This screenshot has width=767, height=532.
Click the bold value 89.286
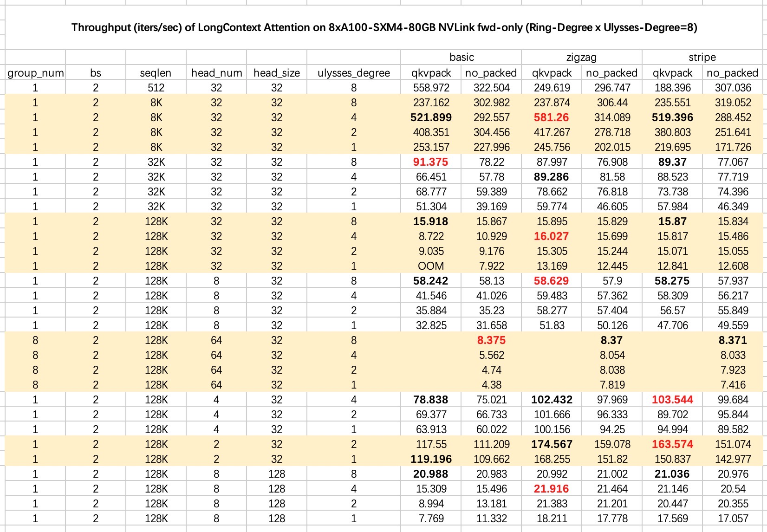[552, 177]
